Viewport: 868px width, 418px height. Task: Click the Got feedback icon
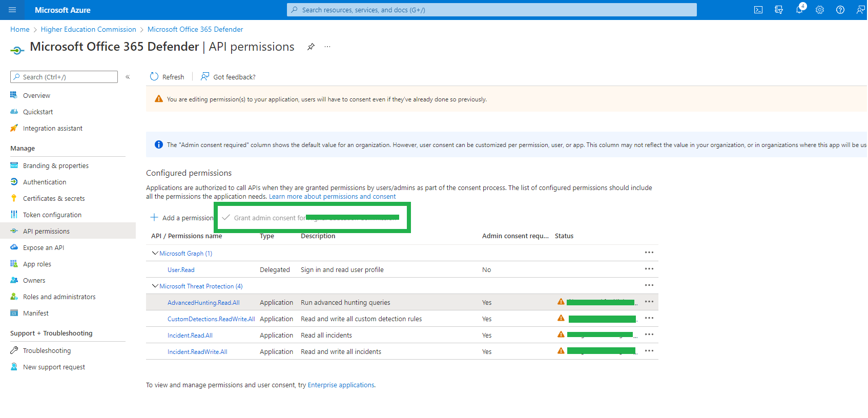coord(205,77)
